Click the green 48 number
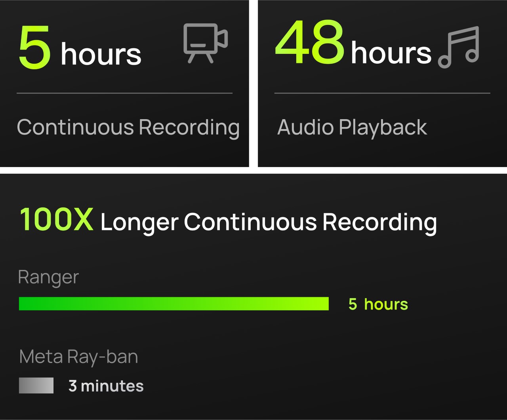 pyautogui.click(x=310, y=43)
